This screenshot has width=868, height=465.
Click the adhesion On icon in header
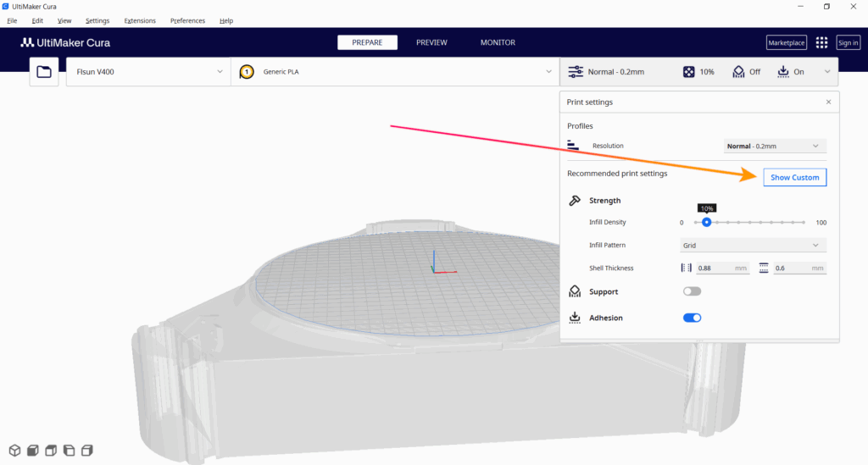[782, 72]
